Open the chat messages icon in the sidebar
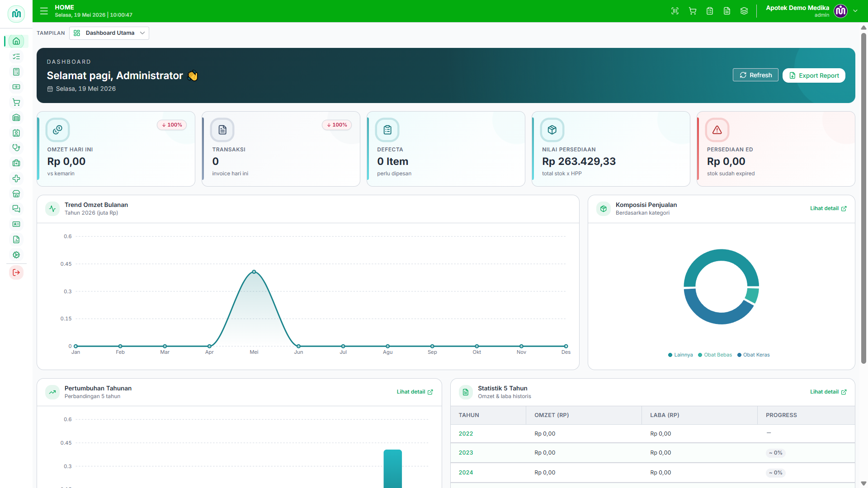 click(16, 209)
